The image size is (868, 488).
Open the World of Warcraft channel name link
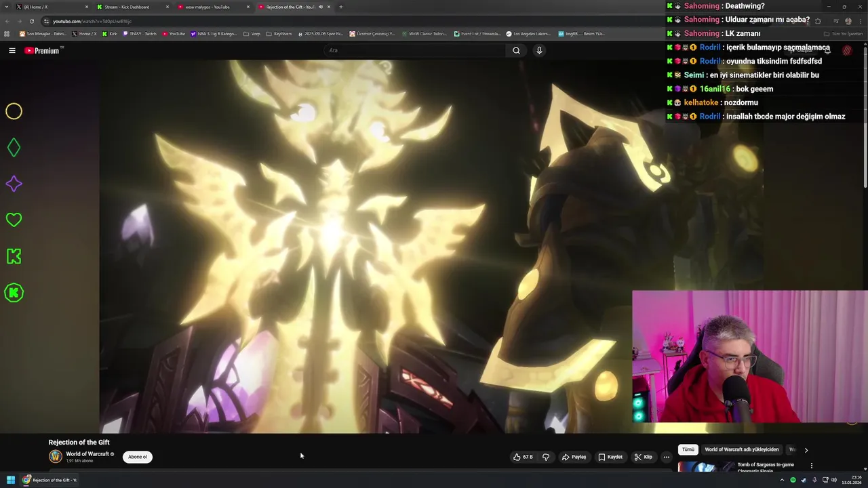[x=87, y=454]
